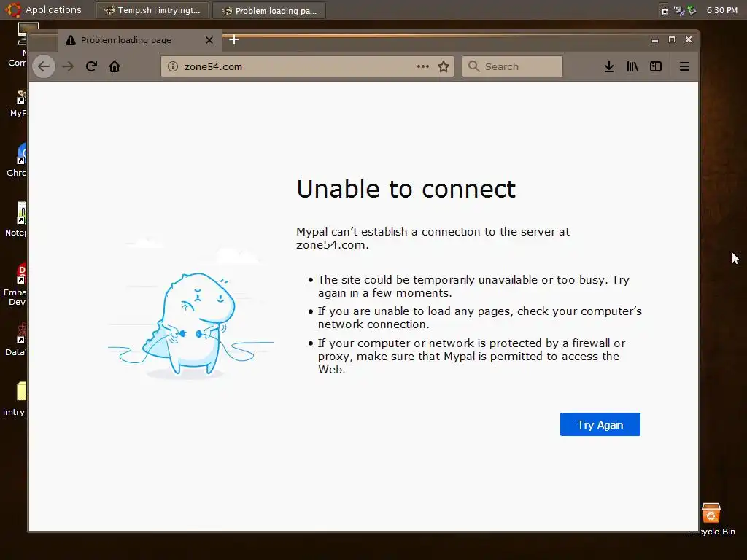Open the home page icon
This screenshot has height=560, width=747.
click(x=115, y=66)
